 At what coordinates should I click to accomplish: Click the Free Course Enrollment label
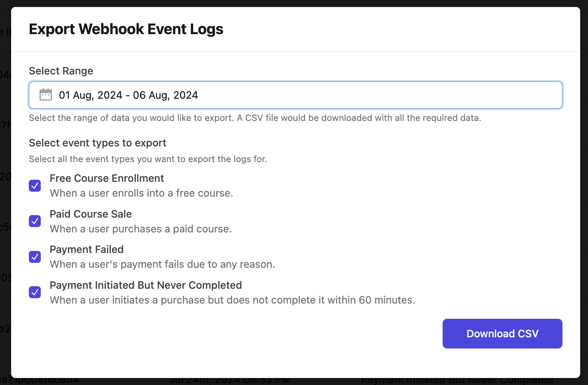107,178
